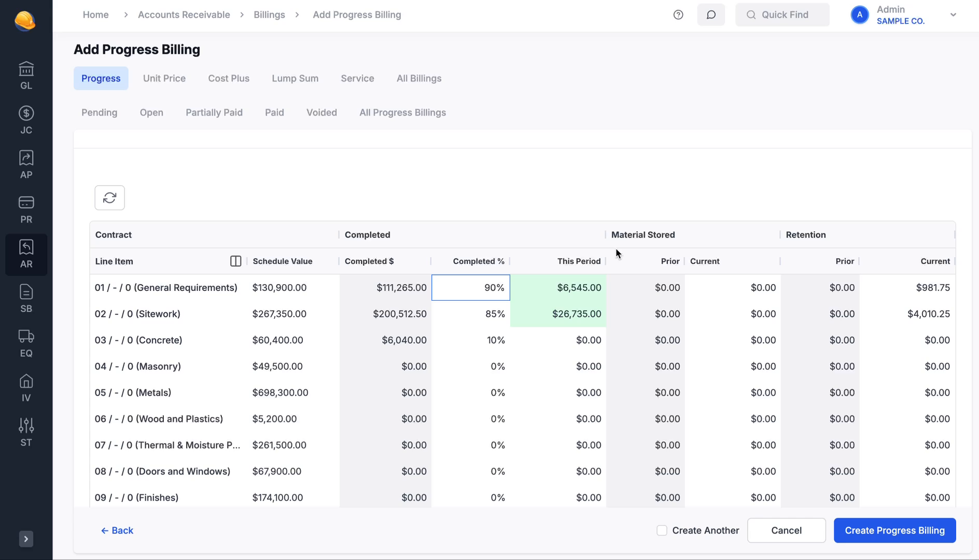Open the GL module in the sidebar
Image resolution: width=979 pixels, height=560 pixels.
26,75
